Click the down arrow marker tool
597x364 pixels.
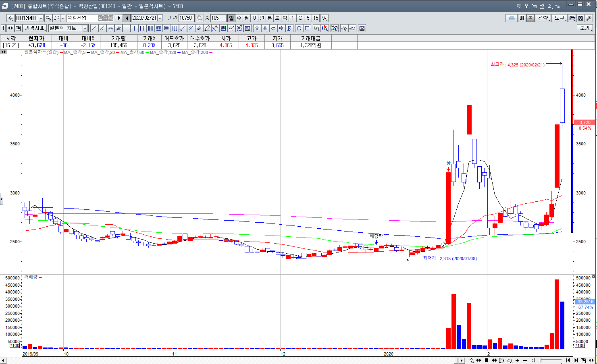pos(265,28)
